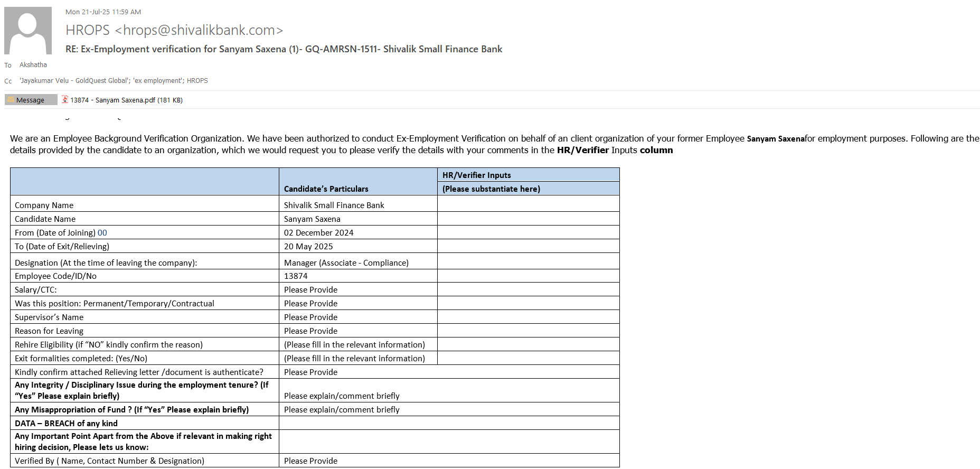Click the Employee Code/ID/No label

pyautogui.click(x=55, y=276)
